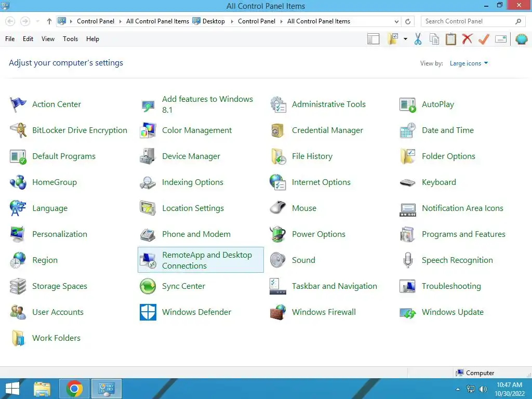The width and height of the screenshot is (532, 399).
Task: Open Action Center flag icon
Action: tap(18, 104)
